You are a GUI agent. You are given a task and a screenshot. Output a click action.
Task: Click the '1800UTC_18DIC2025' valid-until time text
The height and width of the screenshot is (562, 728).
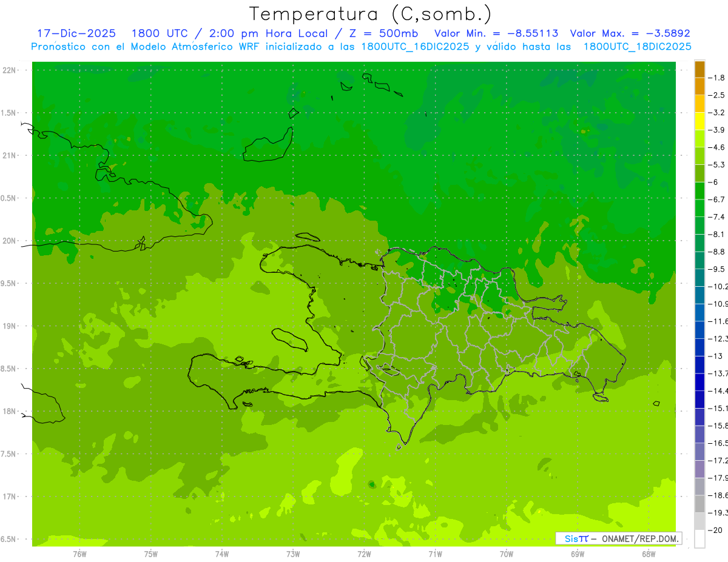click(x=637, y=47)
